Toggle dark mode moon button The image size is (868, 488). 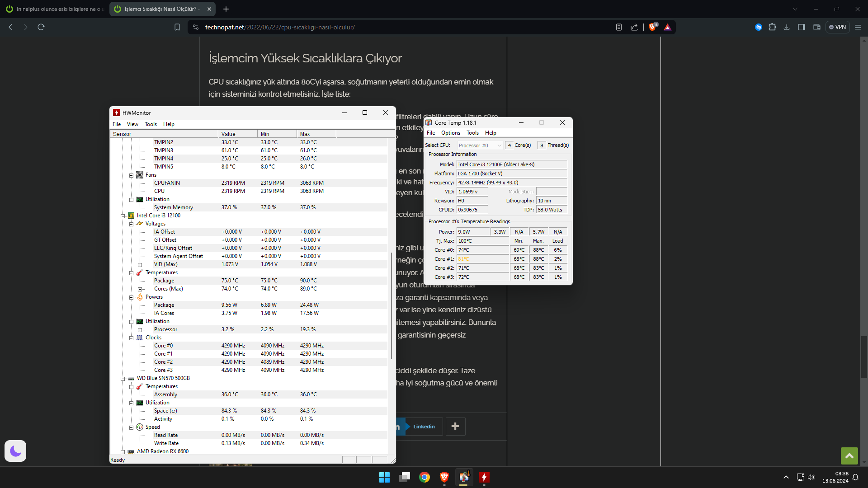click(15, 451)
